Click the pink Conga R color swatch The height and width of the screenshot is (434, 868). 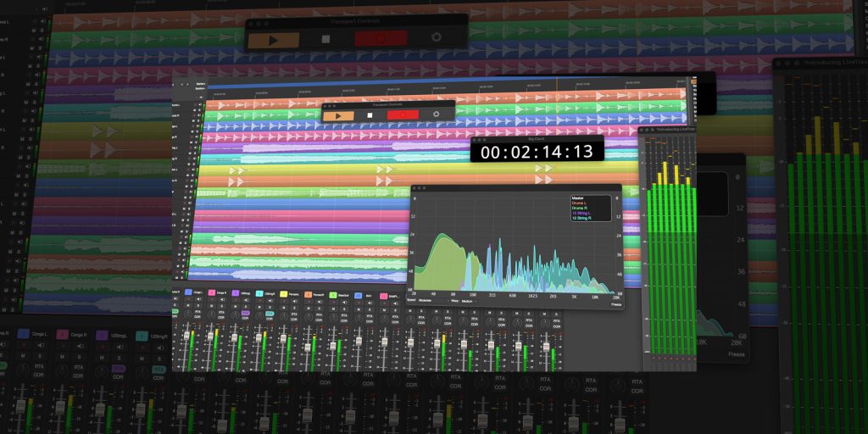click(212, 292)
